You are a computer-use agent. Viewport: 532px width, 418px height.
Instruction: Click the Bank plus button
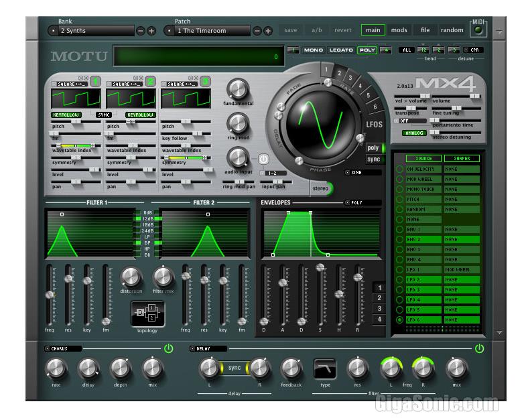click(151, 31)
